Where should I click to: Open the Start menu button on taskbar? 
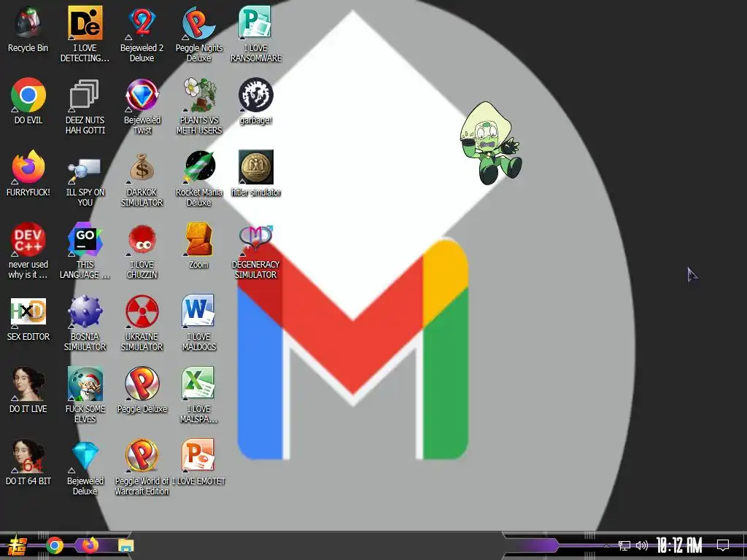coord(18,545)
